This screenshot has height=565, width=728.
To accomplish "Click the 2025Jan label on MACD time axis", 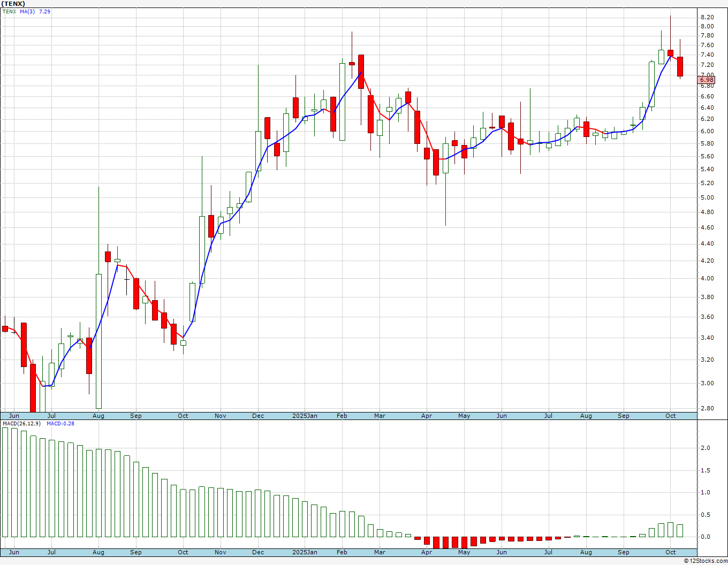I will pyautogui.click(x=305, y=552).
